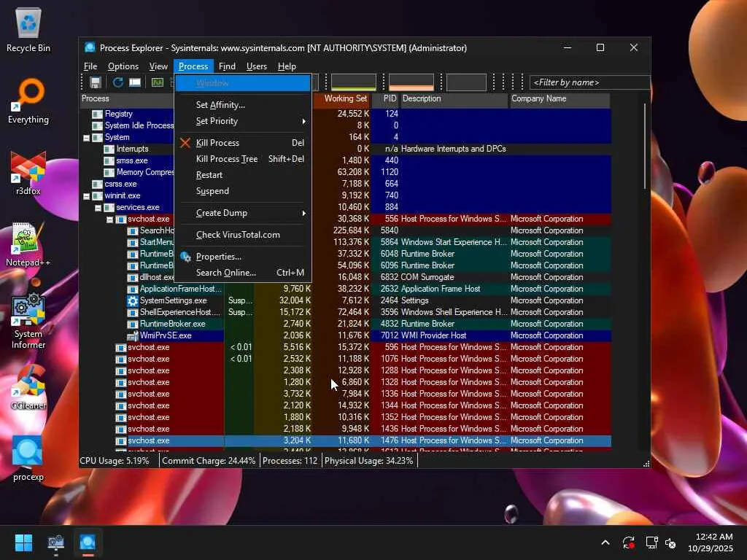Select the r3dfox desktop shortcut
Image resolution: width=747 pixels, height=560 pixels.
(28, 173)
